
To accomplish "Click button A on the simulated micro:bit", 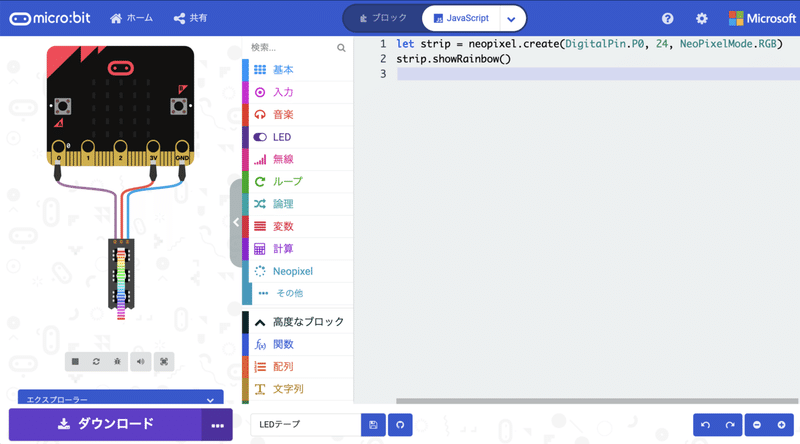I will (x=63, y=106).
